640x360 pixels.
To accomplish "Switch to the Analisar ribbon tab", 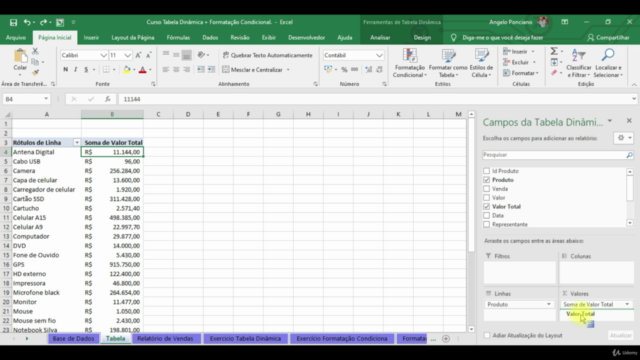I will pyautogui.click(x=380, y=38).
